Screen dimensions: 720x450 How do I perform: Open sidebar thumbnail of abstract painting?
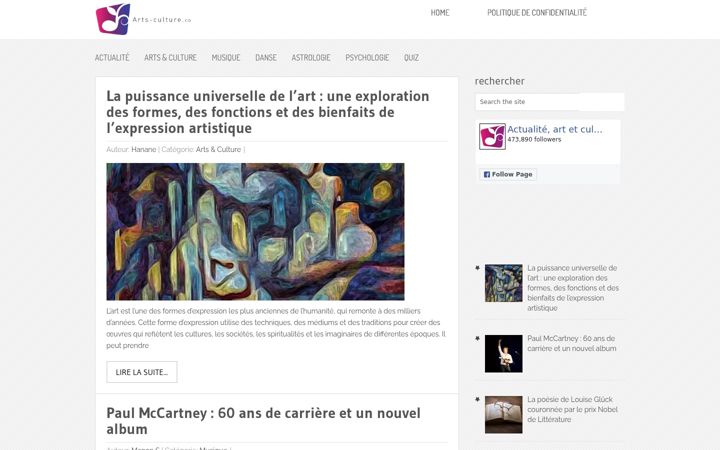(x=504, y=283)
